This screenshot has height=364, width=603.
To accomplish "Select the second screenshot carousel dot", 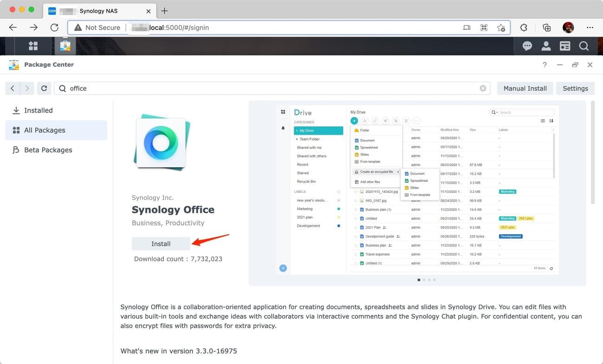I will [424, 280].
